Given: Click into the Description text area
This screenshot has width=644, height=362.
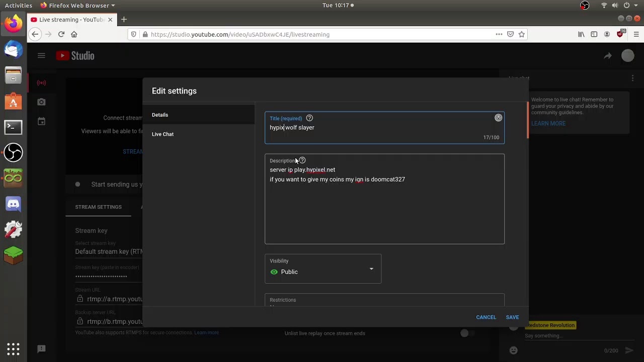Looking at the screenshot, I should coord(384,199).
